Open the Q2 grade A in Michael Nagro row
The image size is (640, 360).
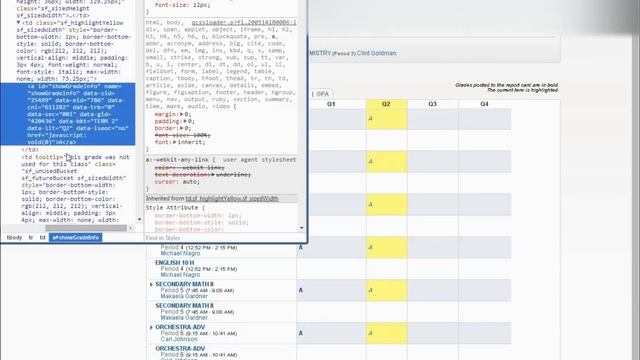click(x=371, y=247)
